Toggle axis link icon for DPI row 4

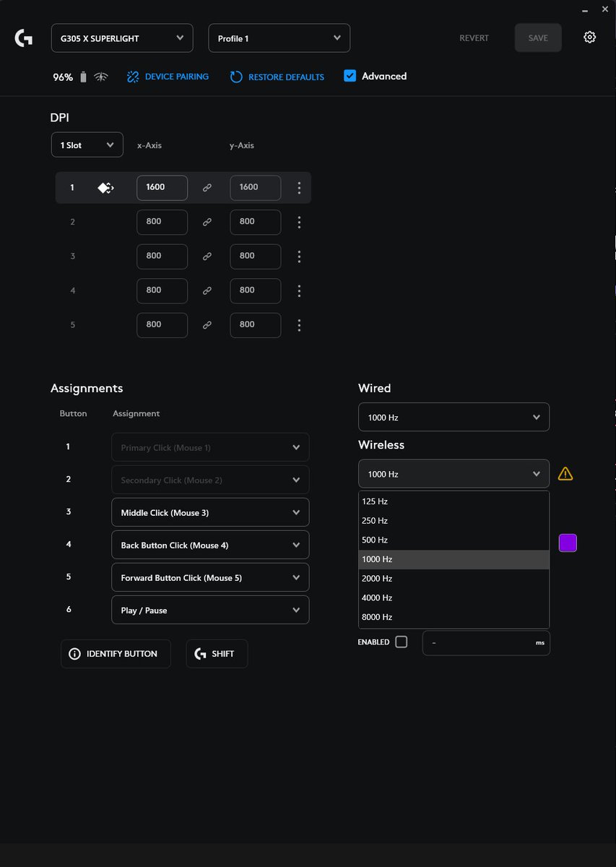coord(207,290)
